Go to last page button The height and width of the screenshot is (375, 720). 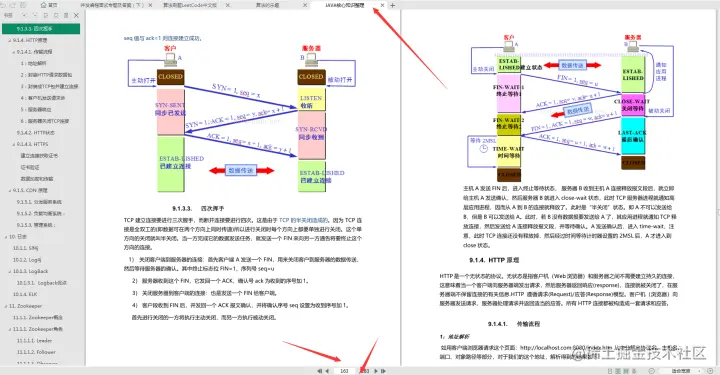click(383, 371)
